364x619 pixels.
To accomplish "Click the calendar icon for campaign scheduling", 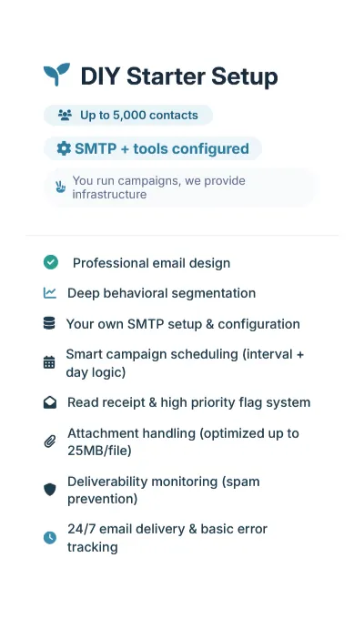I will (x=49, y=362).
